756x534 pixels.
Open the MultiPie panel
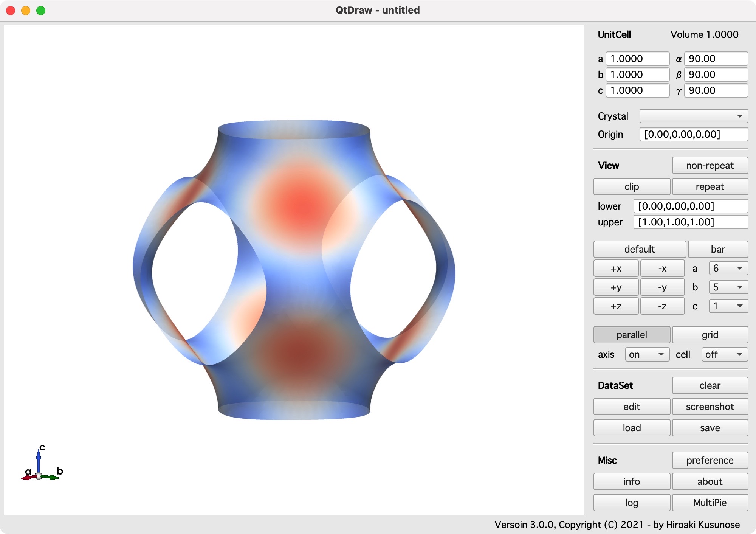click(x=710, y=503)
